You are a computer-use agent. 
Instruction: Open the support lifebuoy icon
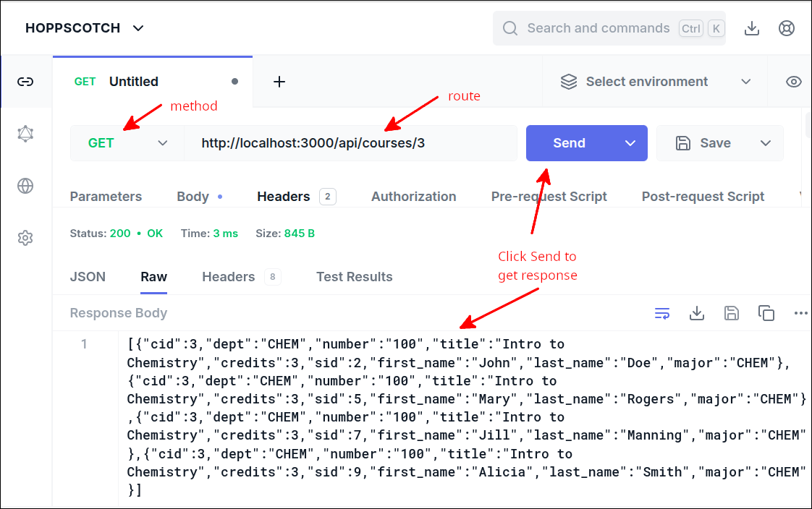tap(787, 28)
